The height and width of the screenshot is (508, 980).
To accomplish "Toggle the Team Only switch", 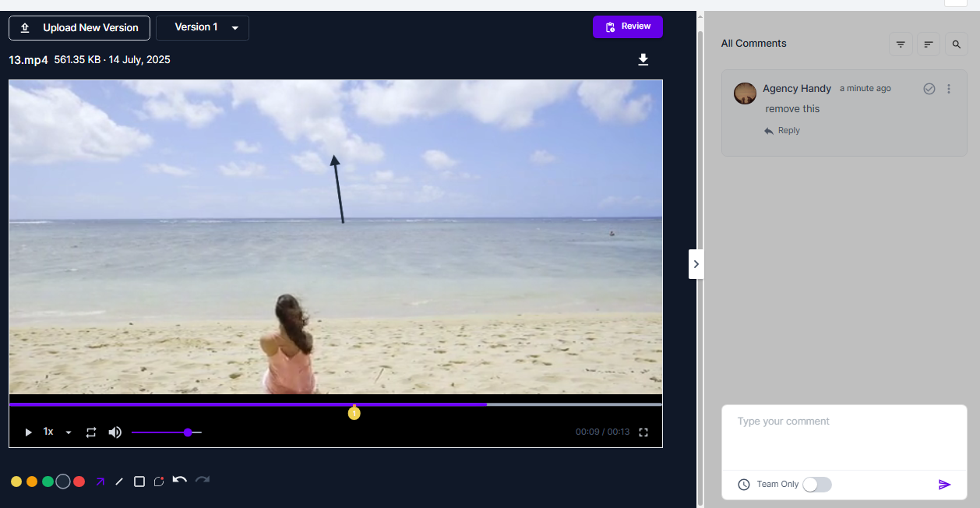I will [817, 485].
